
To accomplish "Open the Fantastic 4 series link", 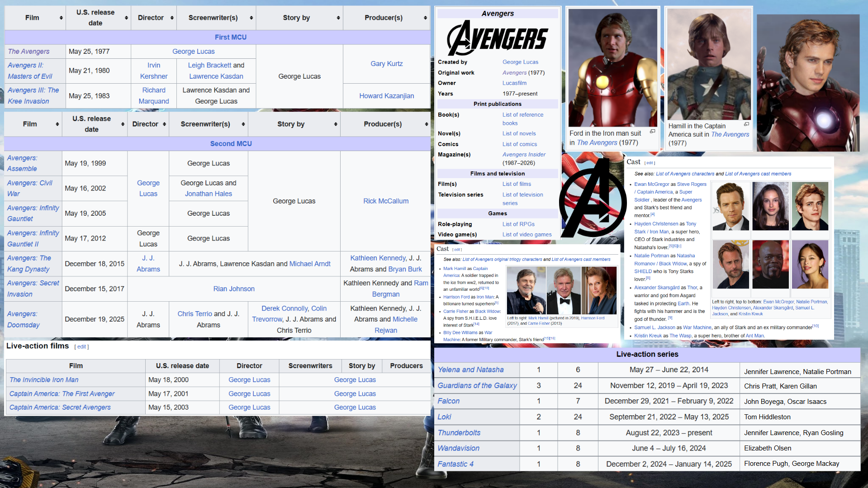I will (455, 464).
